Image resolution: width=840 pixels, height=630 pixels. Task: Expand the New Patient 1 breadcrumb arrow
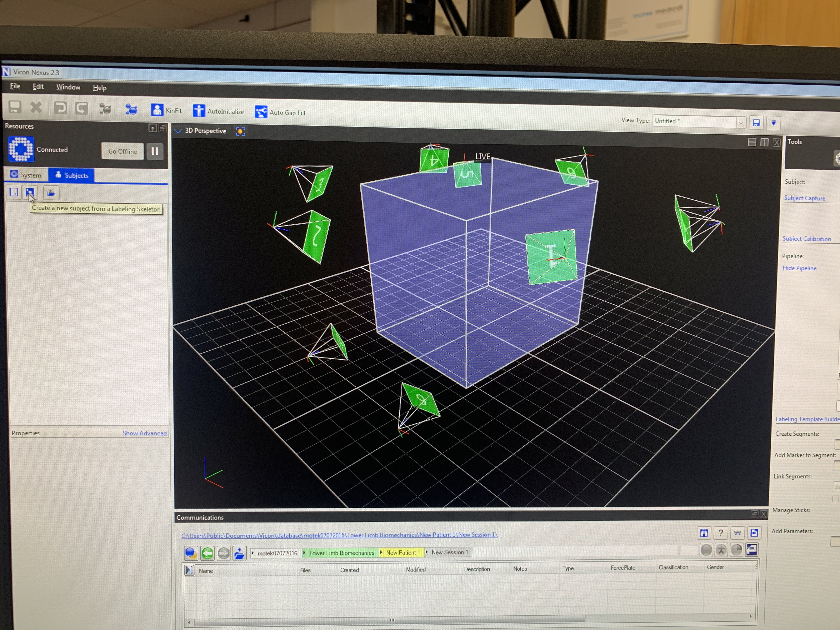click(x=381, y=552)
